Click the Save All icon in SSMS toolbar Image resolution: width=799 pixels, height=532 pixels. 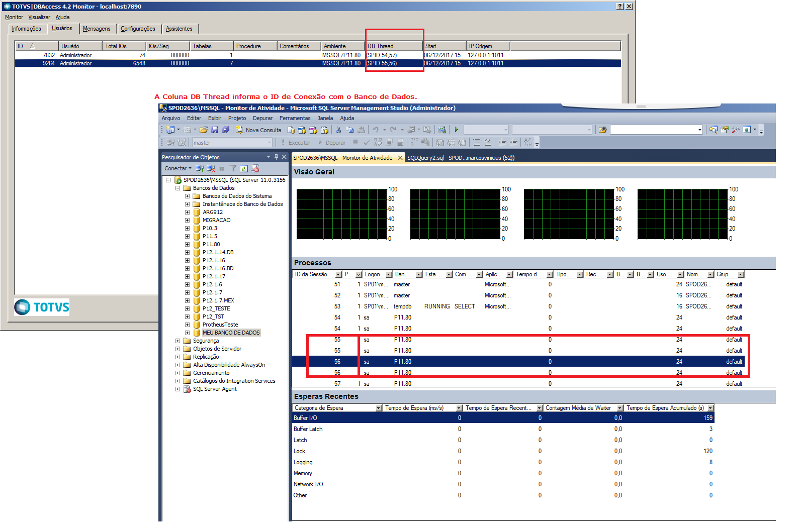pos(226,130)
